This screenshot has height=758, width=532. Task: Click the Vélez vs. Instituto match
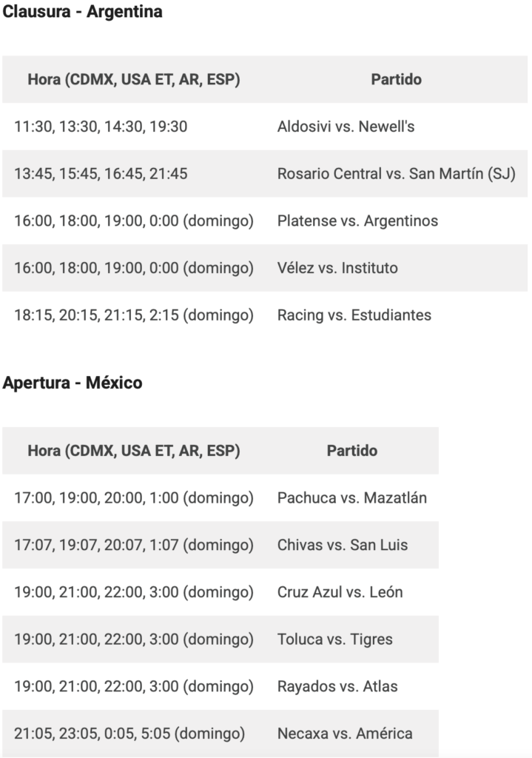tap(337, 268)
